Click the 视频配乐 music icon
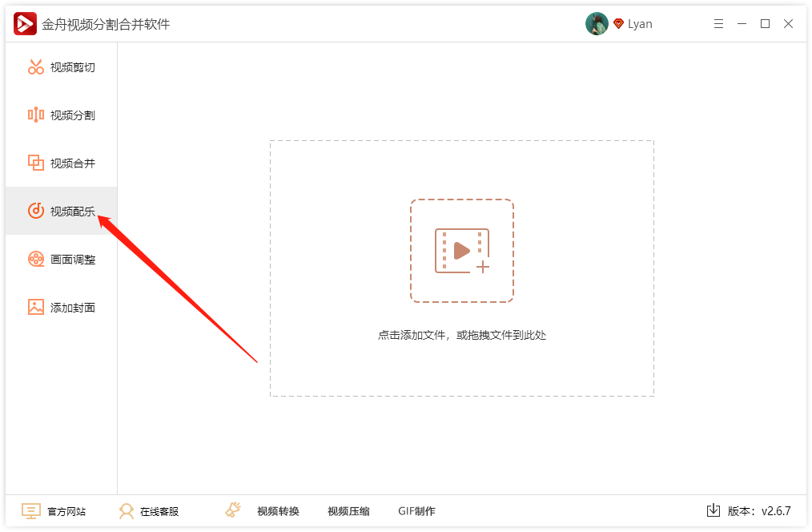 tap(36, 210)
